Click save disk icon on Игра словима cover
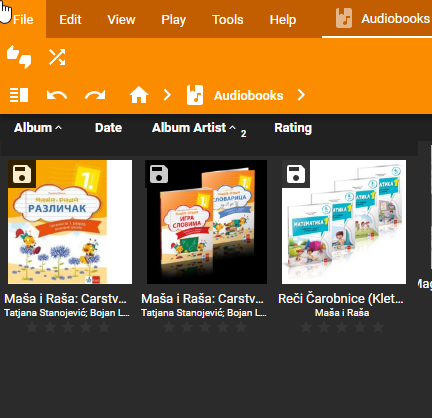The image size is (432, 418). point(159,174)
